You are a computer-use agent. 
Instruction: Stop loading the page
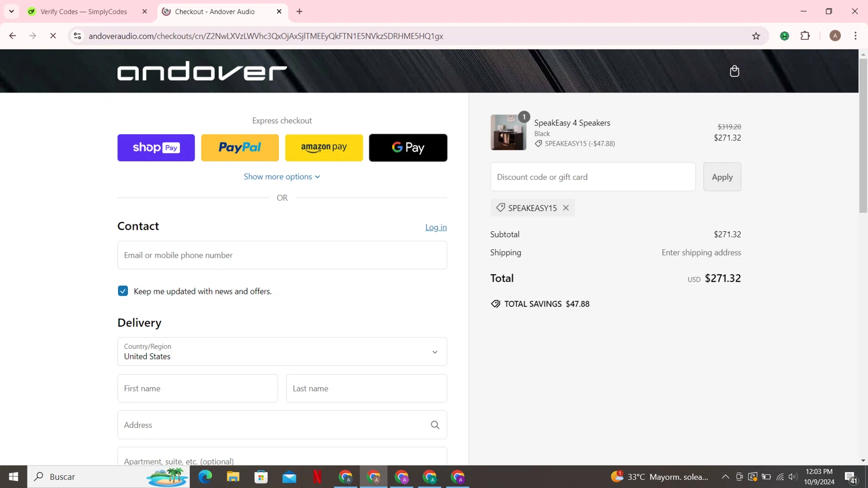click(53, 36)
